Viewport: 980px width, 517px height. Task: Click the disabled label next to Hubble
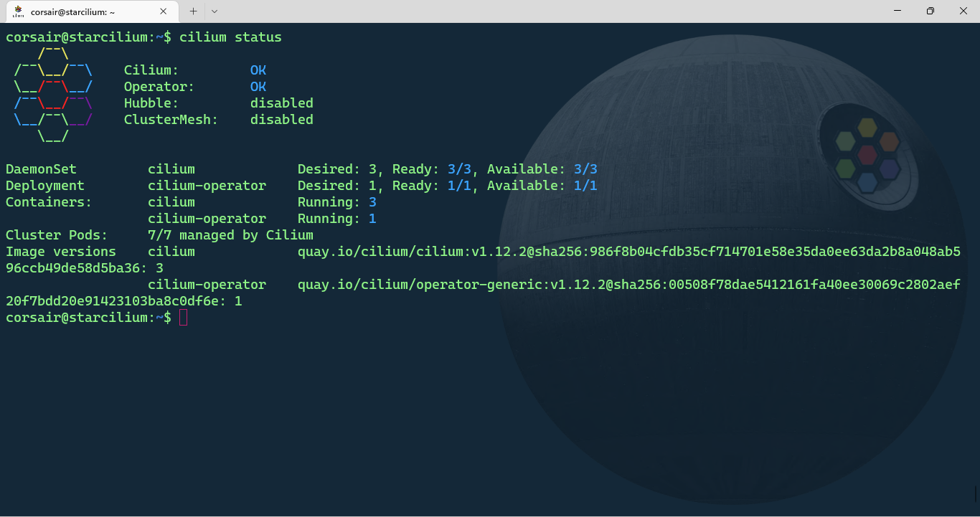tap(281, 103)
